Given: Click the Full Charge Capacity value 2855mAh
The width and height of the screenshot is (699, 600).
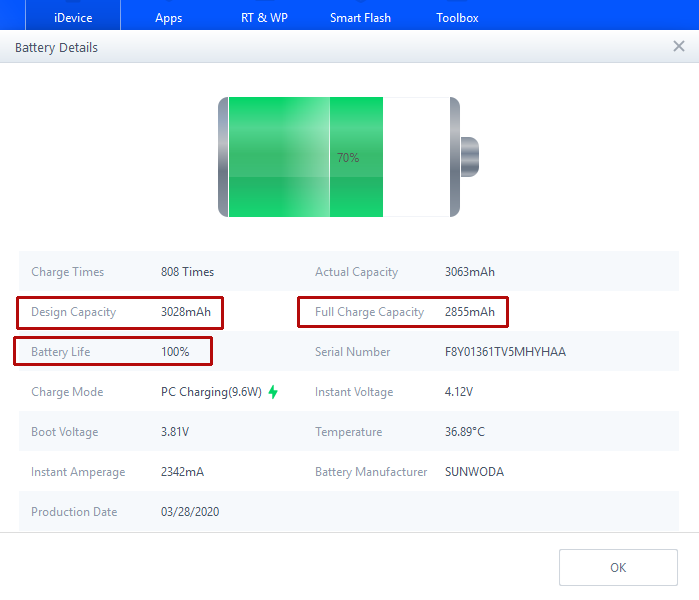Looking at the screenshot, I should (470, 312).
